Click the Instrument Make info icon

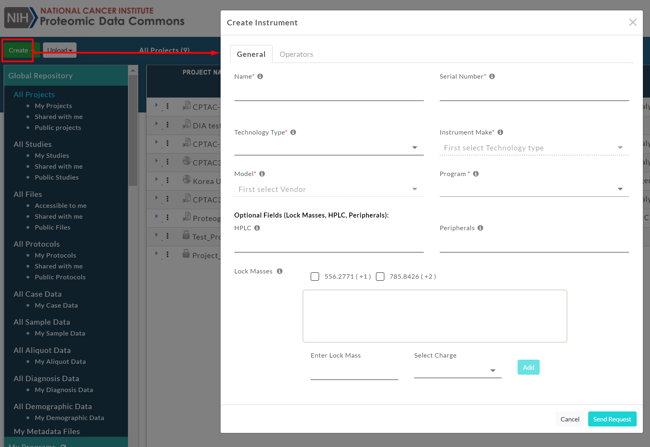point(500,132)
